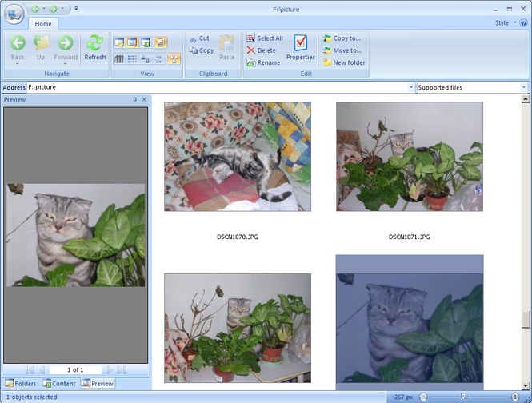Click the Cut scissors command
The image size is (532, 403).
click(199, 38)
